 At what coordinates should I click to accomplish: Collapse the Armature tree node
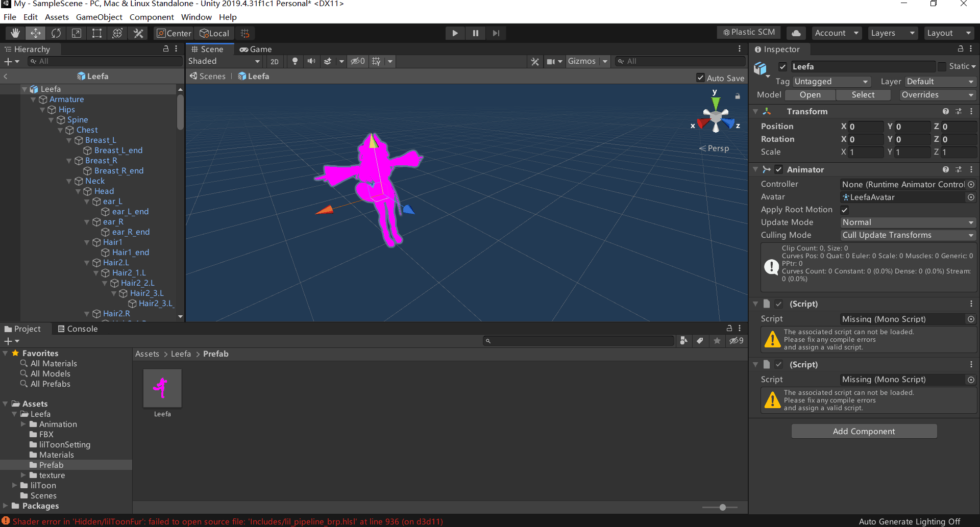pyautogui.click(x=34, y=99)
